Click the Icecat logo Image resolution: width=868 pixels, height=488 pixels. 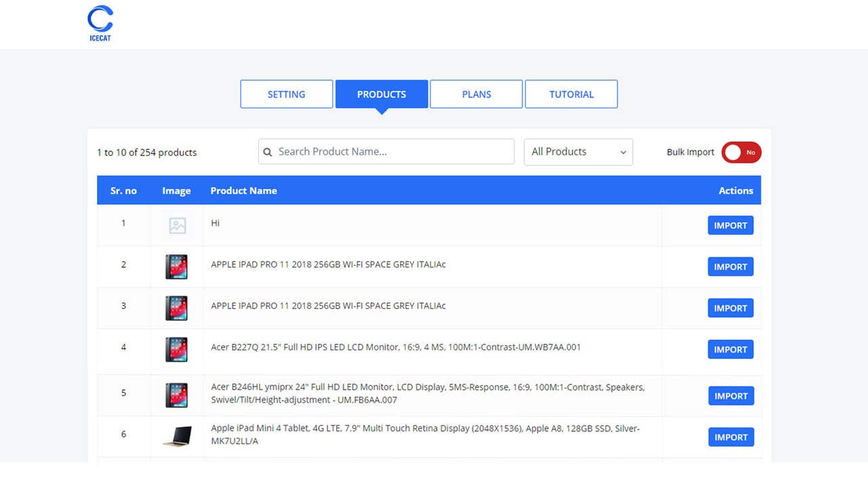(100, 24)
